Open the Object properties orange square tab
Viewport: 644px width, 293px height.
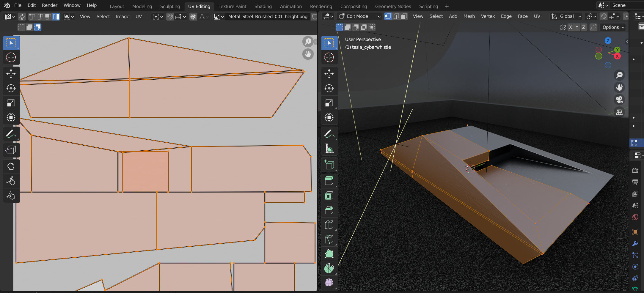tap(635, 232)
